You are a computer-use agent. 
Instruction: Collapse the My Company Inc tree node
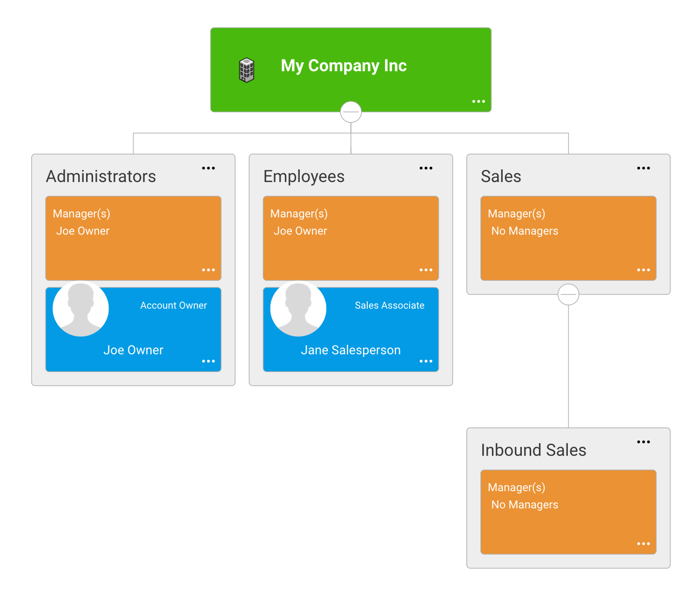click(351, 112)
